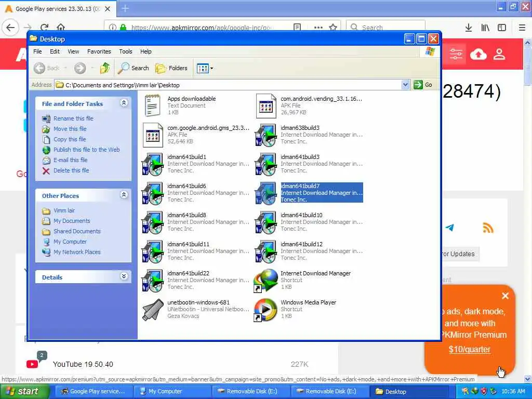
Task: Click the APKMirror user account icon
Action: pos(499,54)
